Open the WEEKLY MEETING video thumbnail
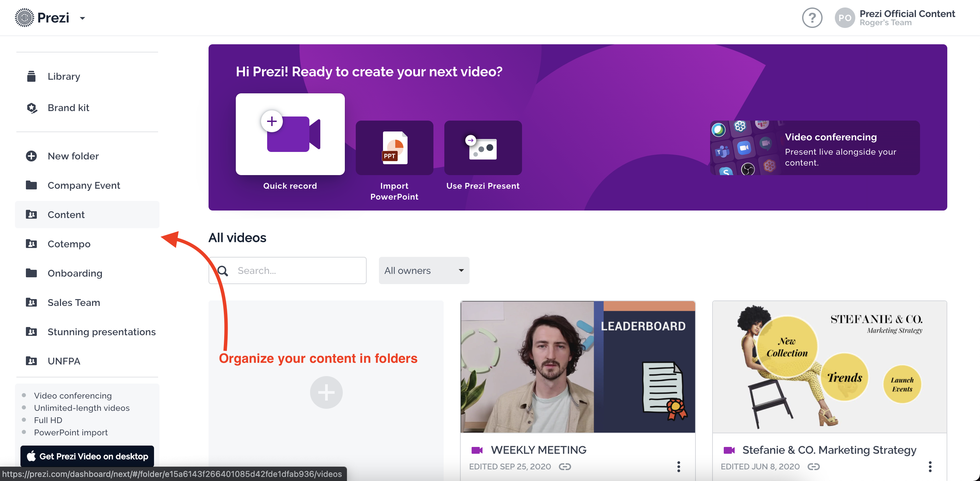 578,367
